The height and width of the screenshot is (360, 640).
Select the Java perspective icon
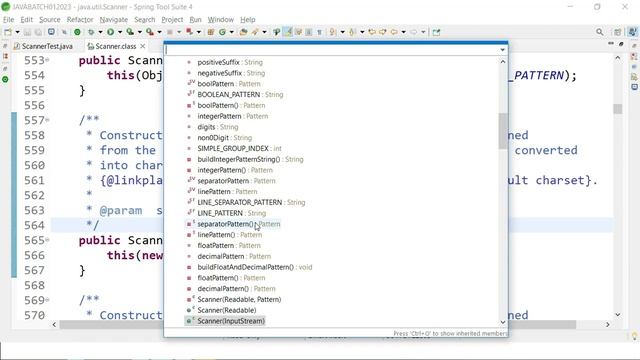pos(633,32)
